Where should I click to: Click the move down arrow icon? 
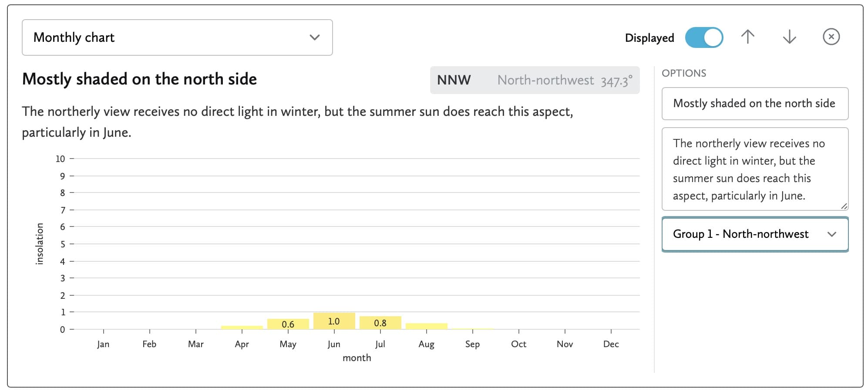(789, 37)
